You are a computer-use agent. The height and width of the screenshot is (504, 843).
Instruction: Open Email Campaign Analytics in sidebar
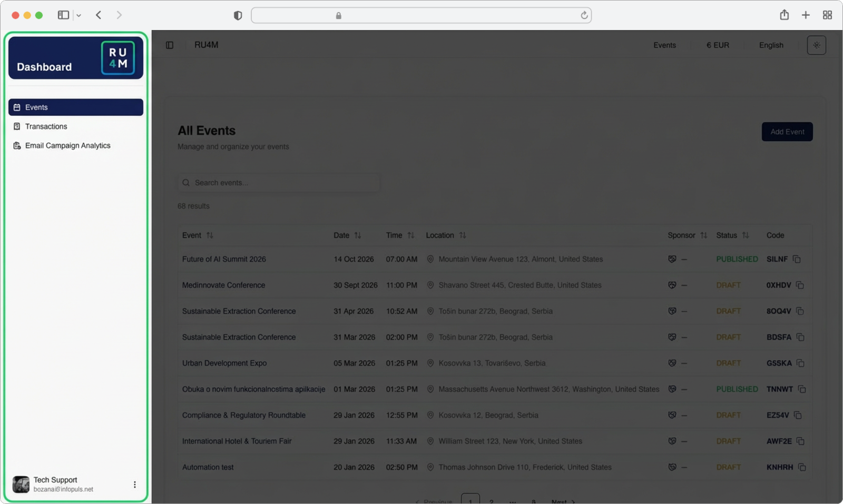[x=67, y=146]
